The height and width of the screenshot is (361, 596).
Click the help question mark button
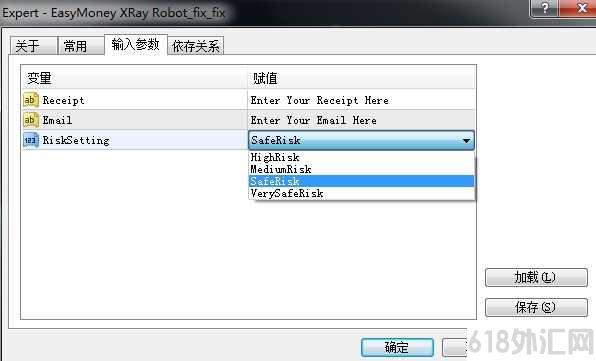coord(544,8)
